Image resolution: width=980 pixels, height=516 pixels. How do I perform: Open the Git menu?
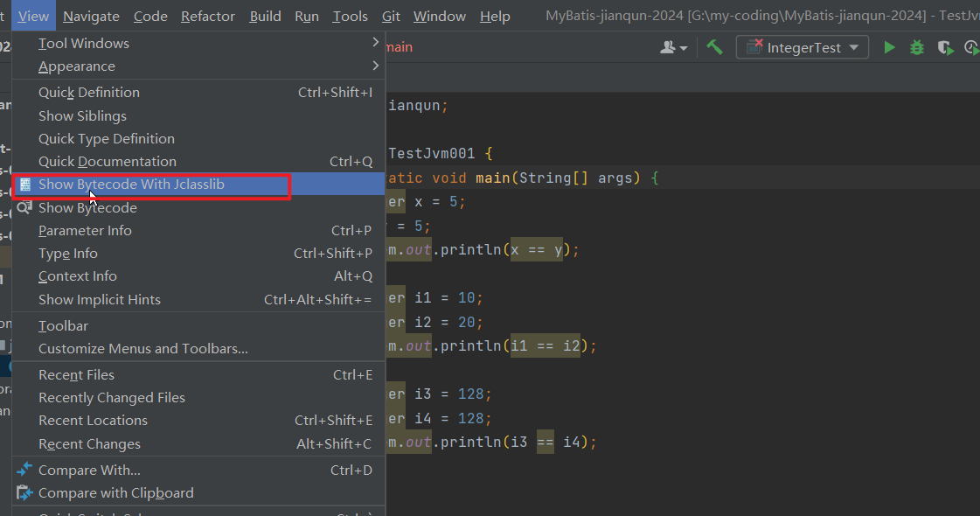pyautogui.click(x=392, y=16)
